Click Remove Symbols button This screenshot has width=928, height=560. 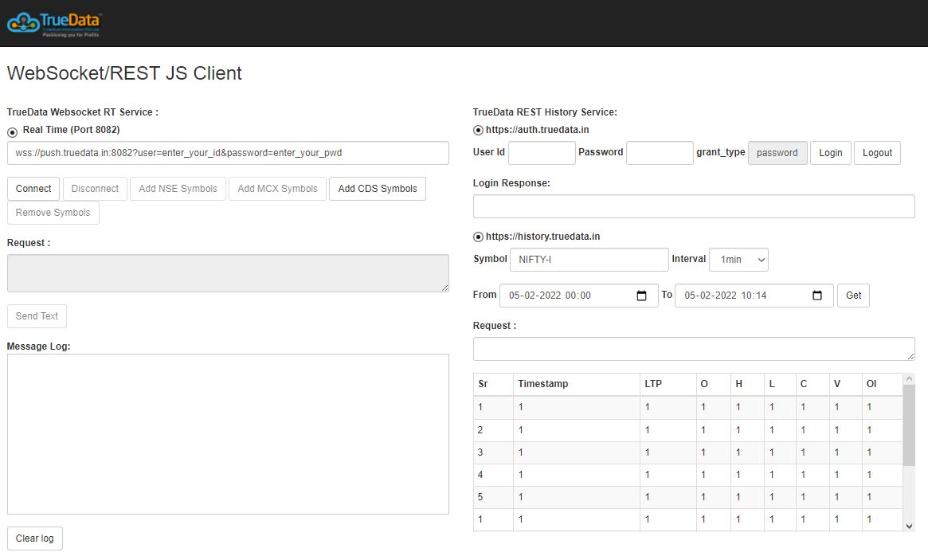(53, 213)
